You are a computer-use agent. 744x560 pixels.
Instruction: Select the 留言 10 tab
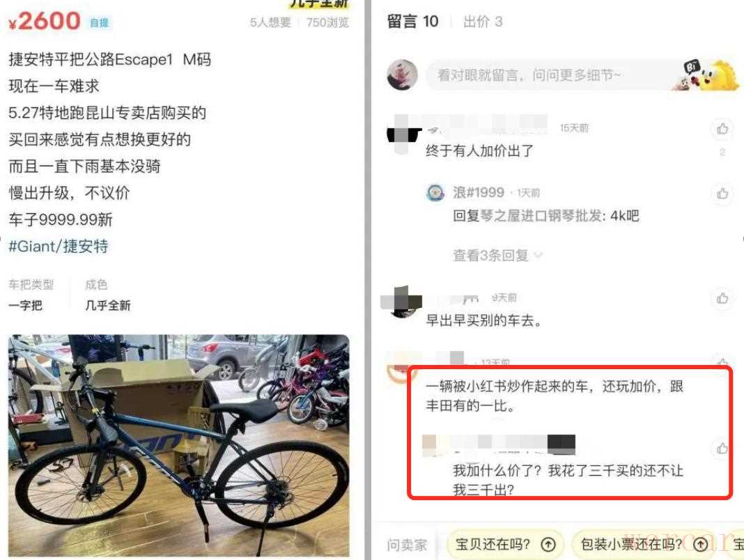click(412, 22)
